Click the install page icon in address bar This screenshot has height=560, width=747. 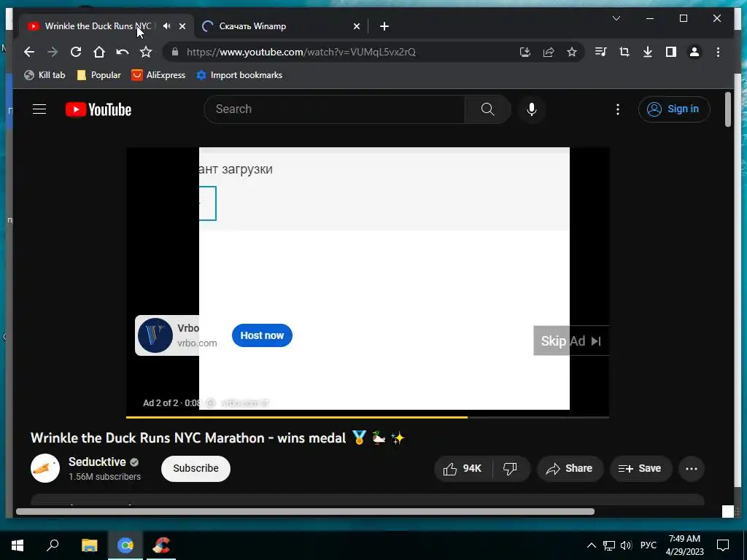(x=525, y=52)
